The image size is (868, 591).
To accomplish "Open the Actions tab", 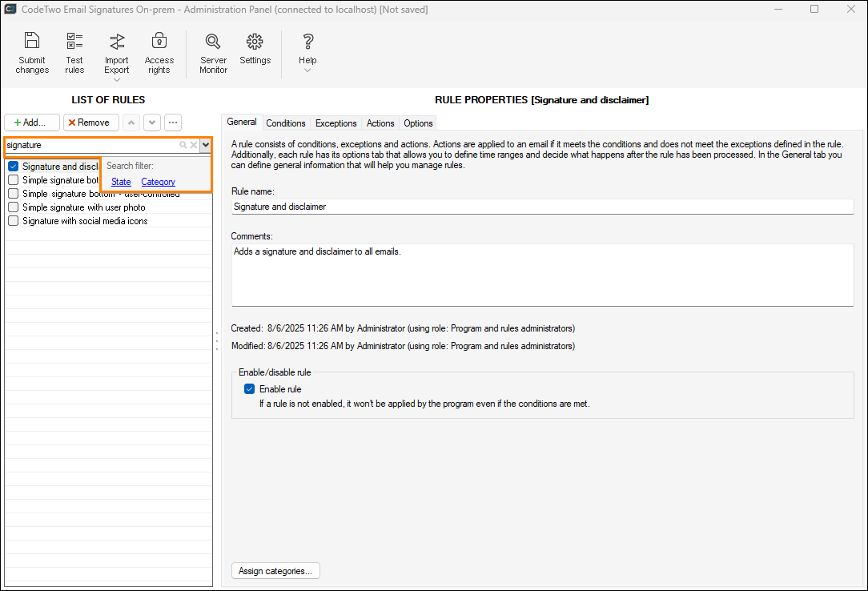I will (x=380, y=123).
